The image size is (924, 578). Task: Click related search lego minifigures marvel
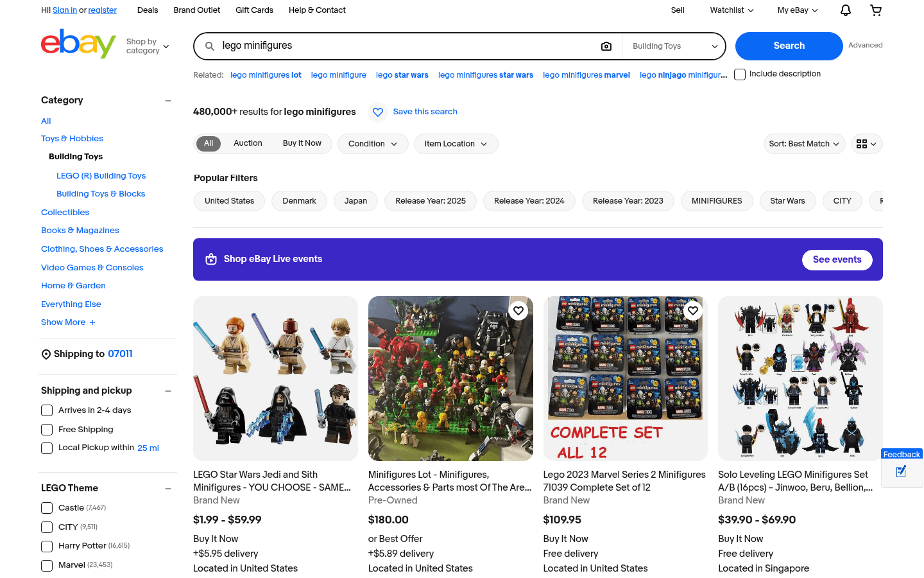[586, 75]
